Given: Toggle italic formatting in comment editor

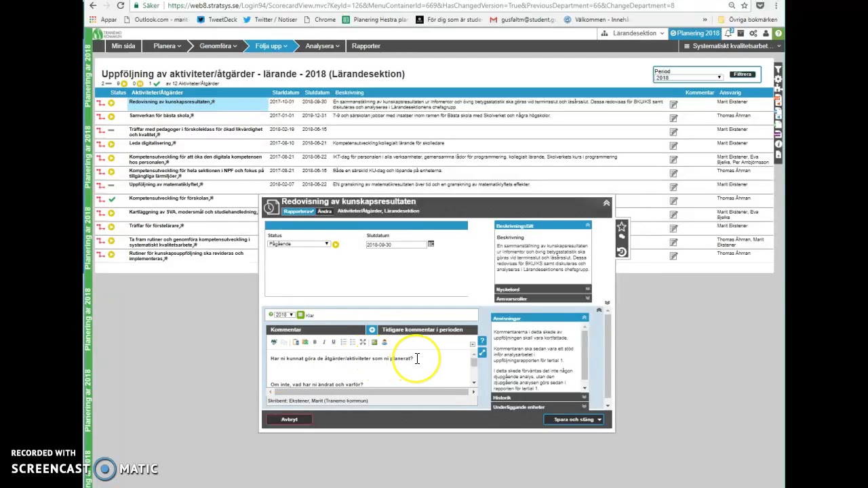Looking at the screenshot, I should tap(324, 342).
